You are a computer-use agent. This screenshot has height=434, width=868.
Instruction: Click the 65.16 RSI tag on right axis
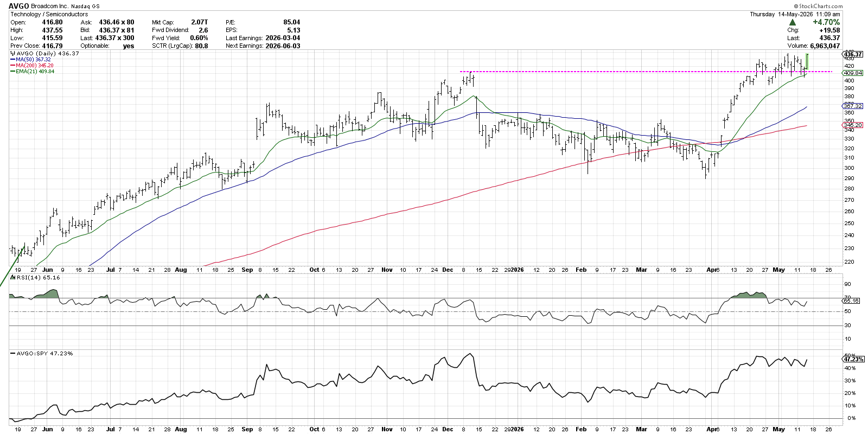pos(852,301)
